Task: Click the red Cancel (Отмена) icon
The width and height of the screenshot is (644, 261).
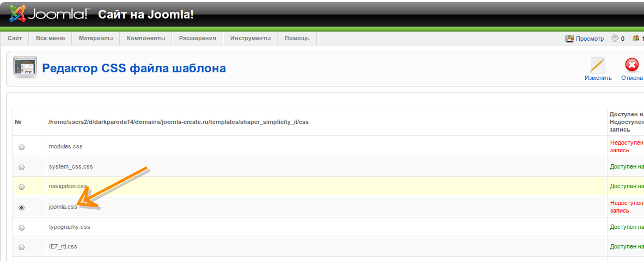Action: 631,65
